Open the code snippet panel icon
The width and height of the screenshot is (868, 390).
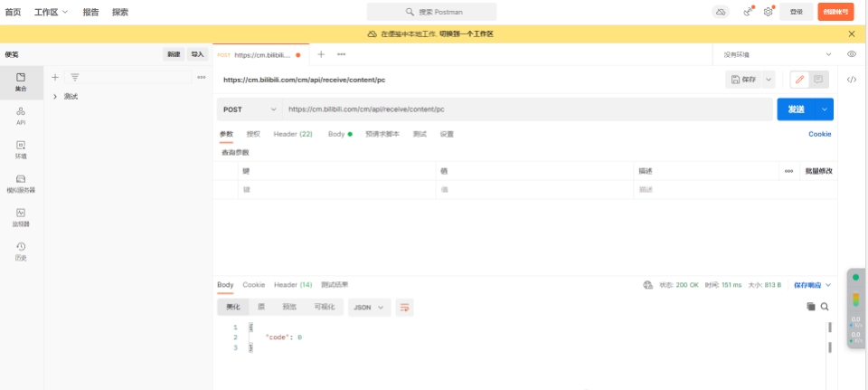point(852,80)
